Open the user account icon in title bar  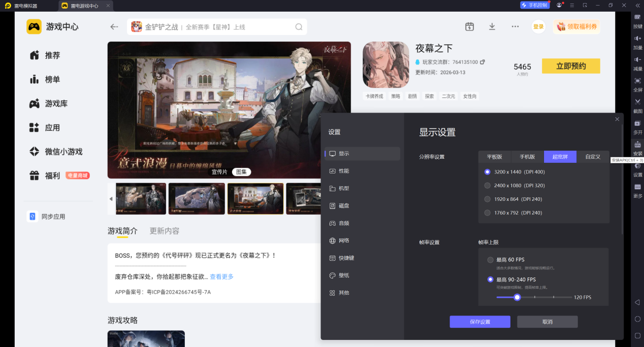point(559,5)
